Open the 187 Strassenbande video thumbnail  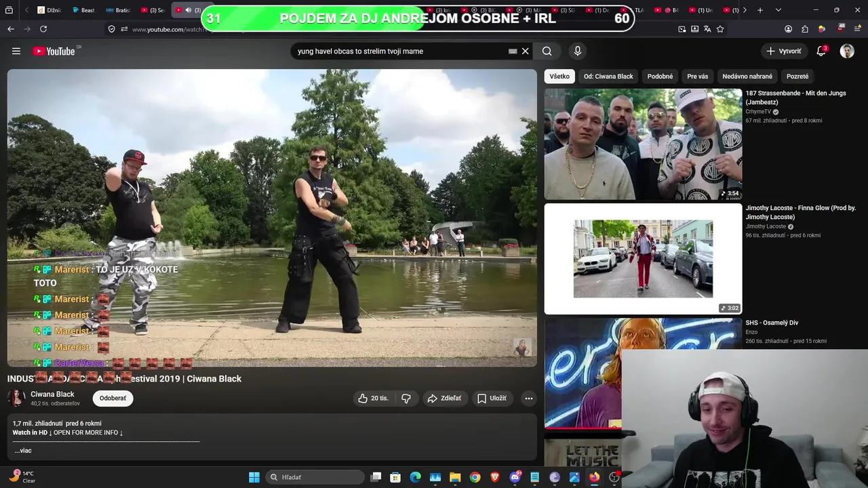click(x=643, y=144)
